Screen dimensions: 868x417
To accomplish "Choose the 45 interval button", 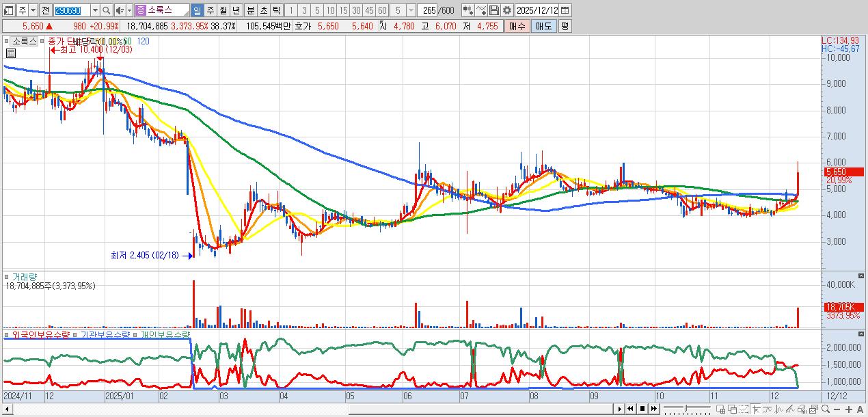I will click(x=369, y=10).
